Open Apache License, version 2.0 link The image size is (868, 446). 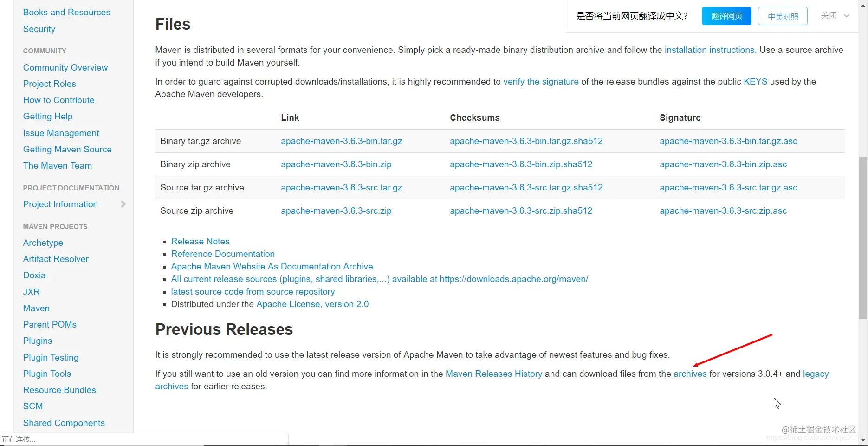click(x=312, y=304)
